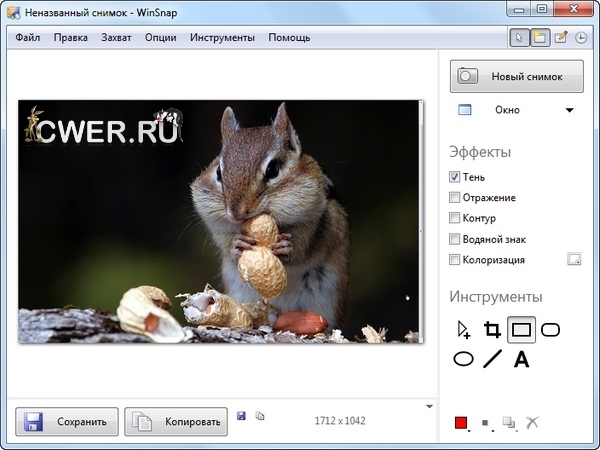Select the rounded rectangle tool
Viewport: 600px width, 450px height.
click(x=550, y=330)
